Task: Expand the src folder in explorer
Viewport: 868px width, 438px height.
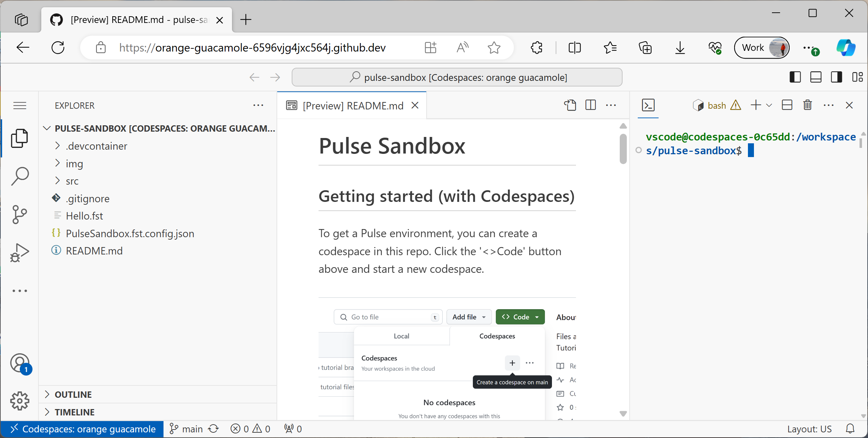Action: (72, 180)
